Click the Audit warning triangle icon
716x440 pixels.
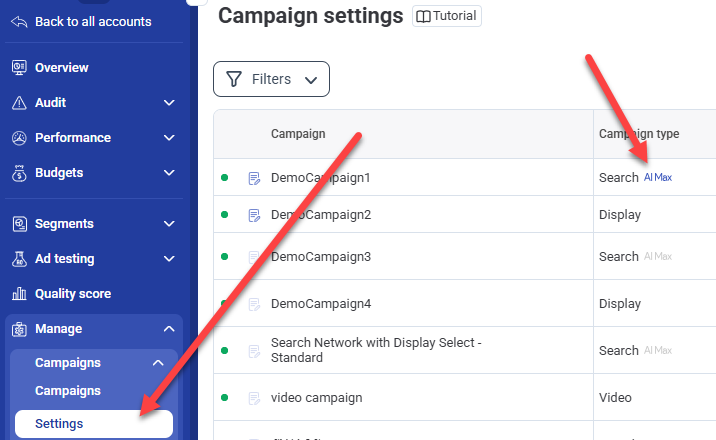click(x=18, y=103)
